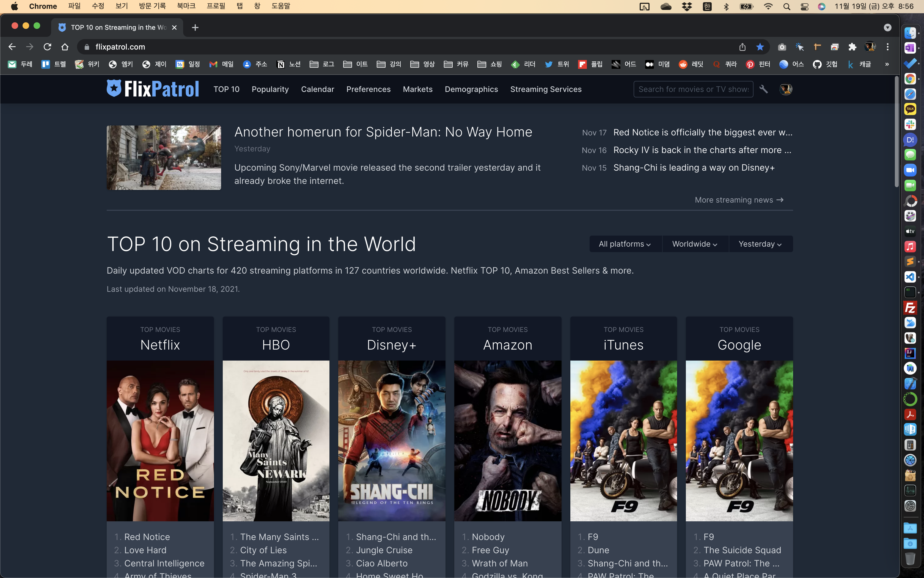This screenshot has width=924, height=578.
Task: Open the Rocky IV news link
Action: [x=703, y=150]
